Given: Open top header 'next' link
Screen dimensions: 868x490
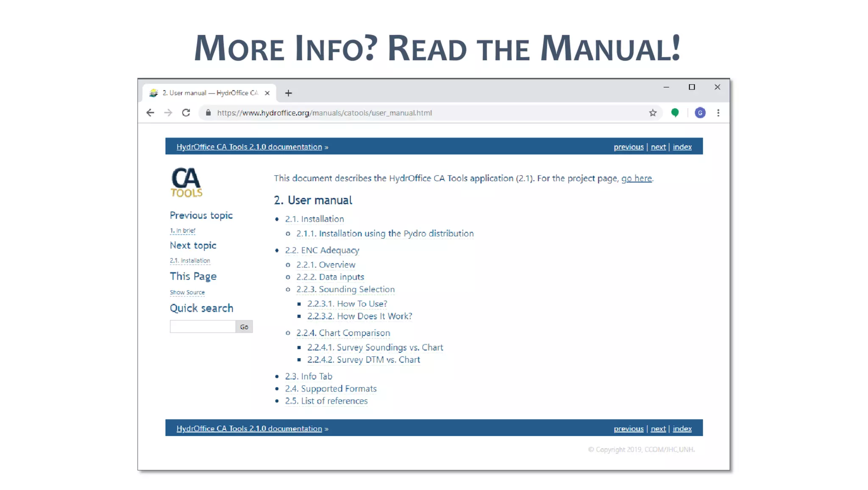Looking at the screenshot, I should click(x=658, y=147).
